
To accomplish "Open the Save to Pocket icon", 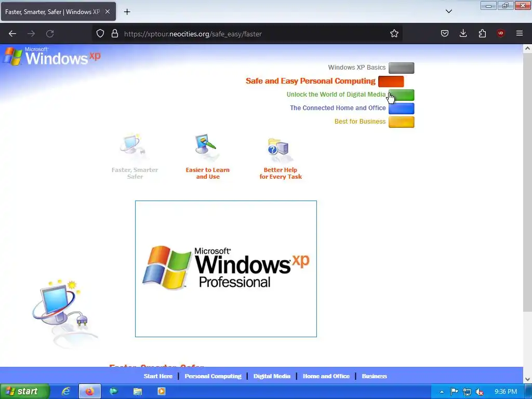I will pyautogui.click(x=445, y=34).
